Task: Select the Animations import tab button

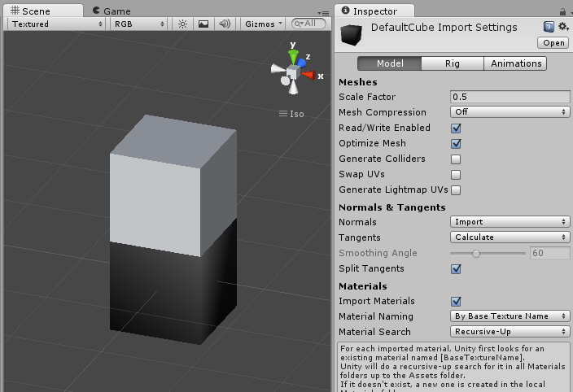Action: pos(515,63)
